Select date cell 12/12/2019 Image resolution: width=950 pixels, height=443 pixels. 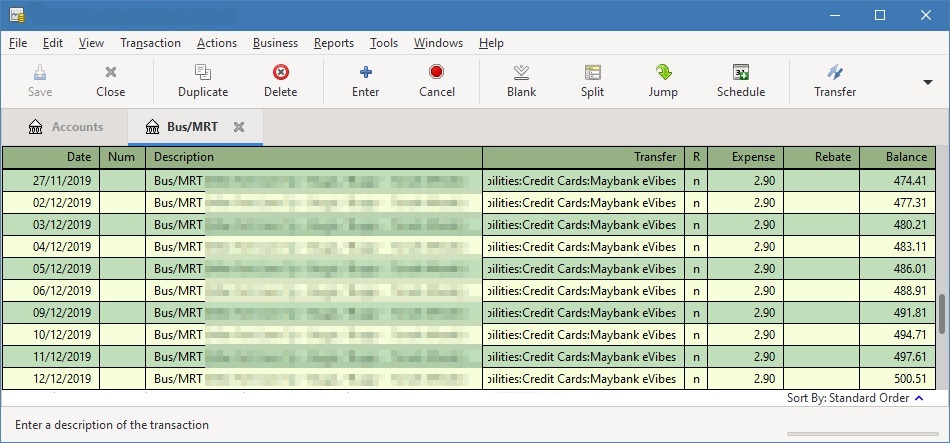[51, 379]
